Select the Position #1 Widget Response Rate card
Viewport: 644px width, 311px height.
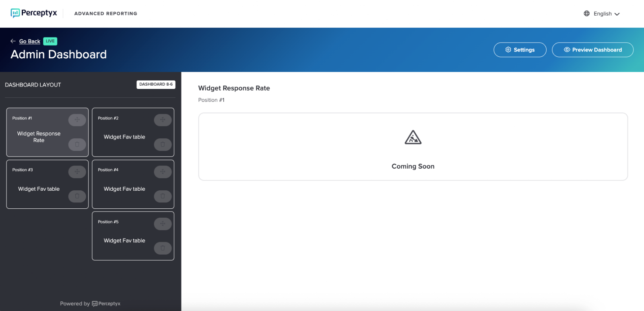click(x=47, y=132)
